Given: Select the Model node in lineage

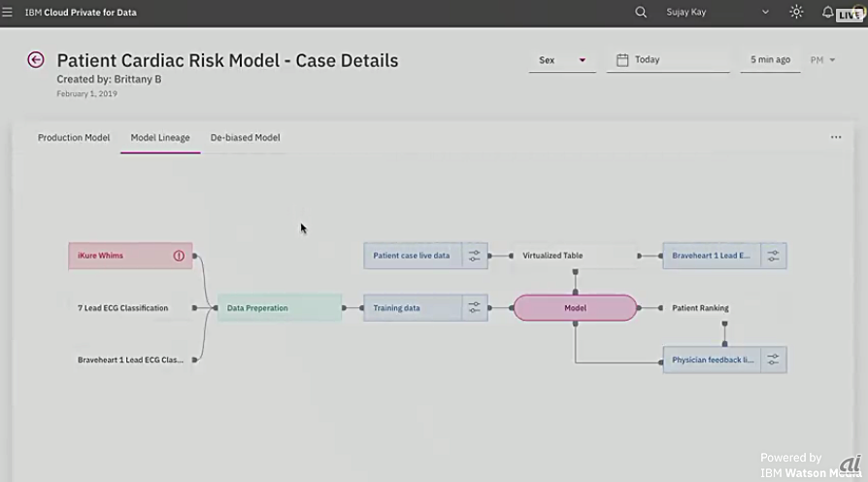Looking at the screenshot, I should coord(575,308).
